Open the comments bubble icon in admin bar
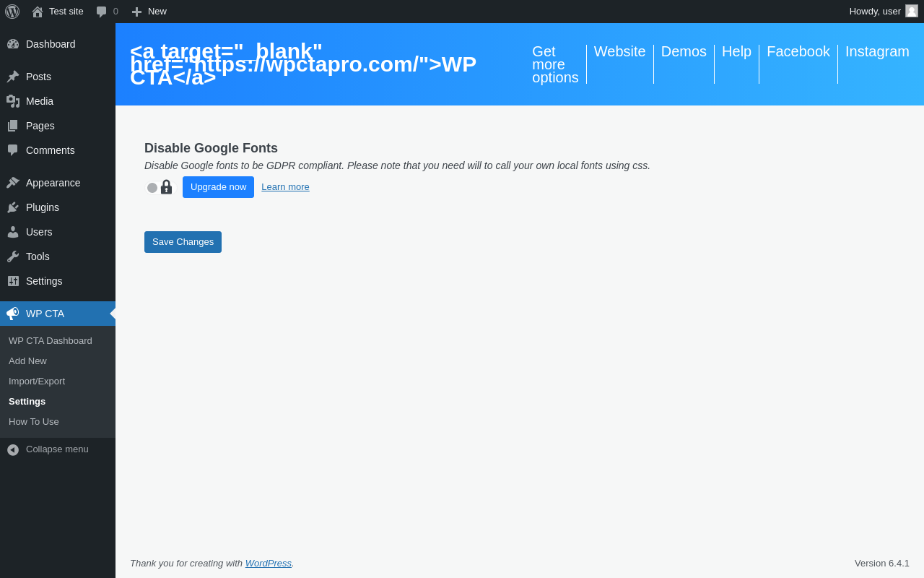Screen dimensions: 924x578 102,12
